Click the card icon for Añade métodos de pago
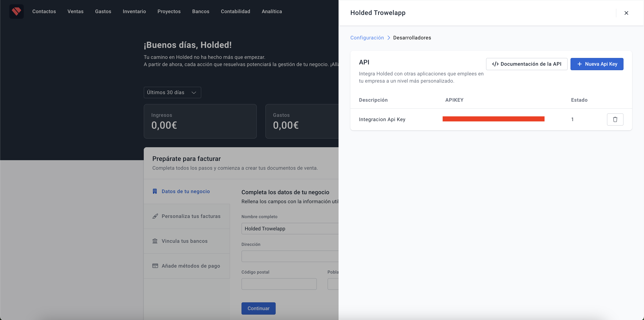644x320 pixels. [155, 266]
